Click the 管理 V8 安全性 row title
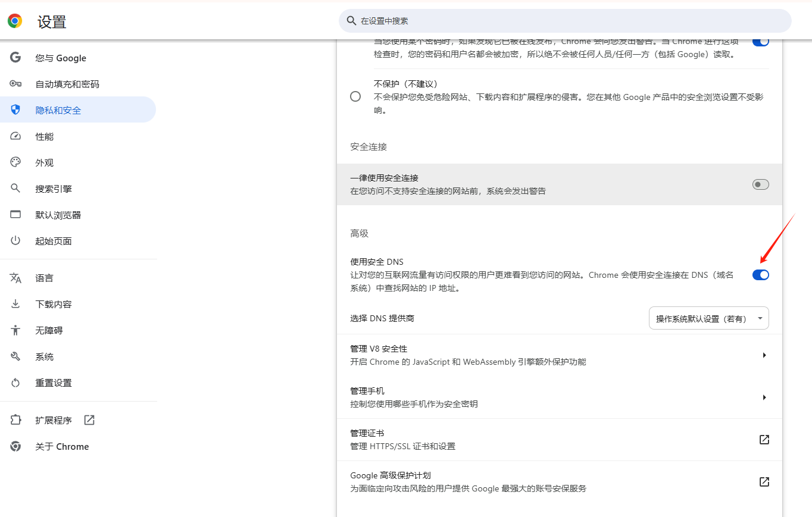The width and height of the screenshot is (812, 517). (x=379, y=349)
